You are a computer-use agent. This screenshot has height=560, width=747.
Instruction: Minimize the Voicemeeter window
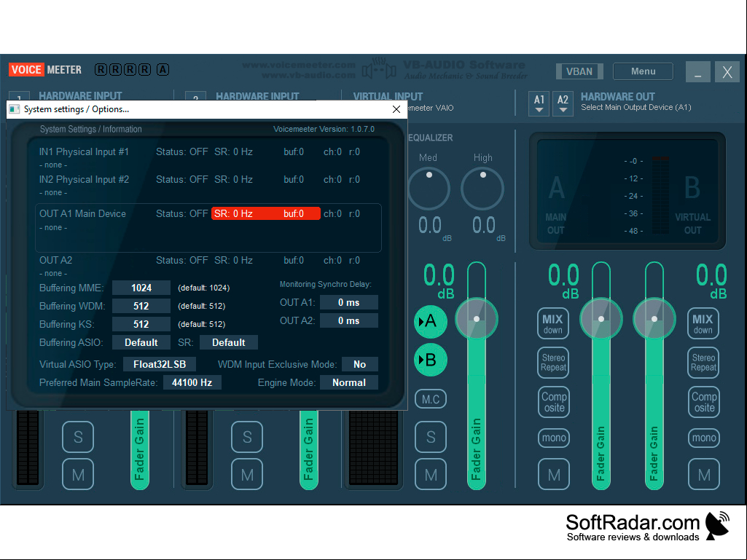pos(698,72)
